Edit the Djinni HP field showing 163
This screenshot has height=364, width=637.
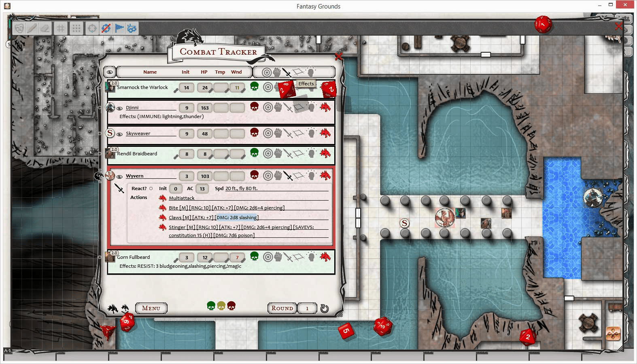coord(205,108)
